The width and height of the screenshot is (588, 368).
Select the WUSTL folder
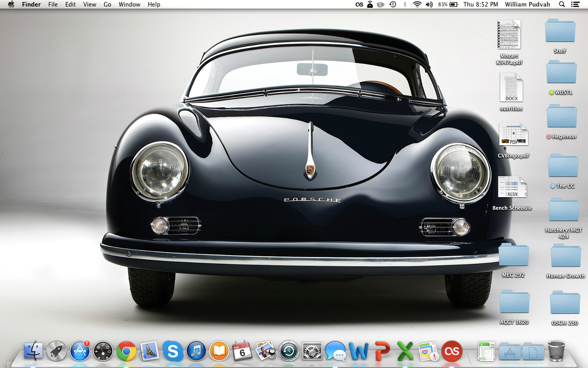[561, 72]
